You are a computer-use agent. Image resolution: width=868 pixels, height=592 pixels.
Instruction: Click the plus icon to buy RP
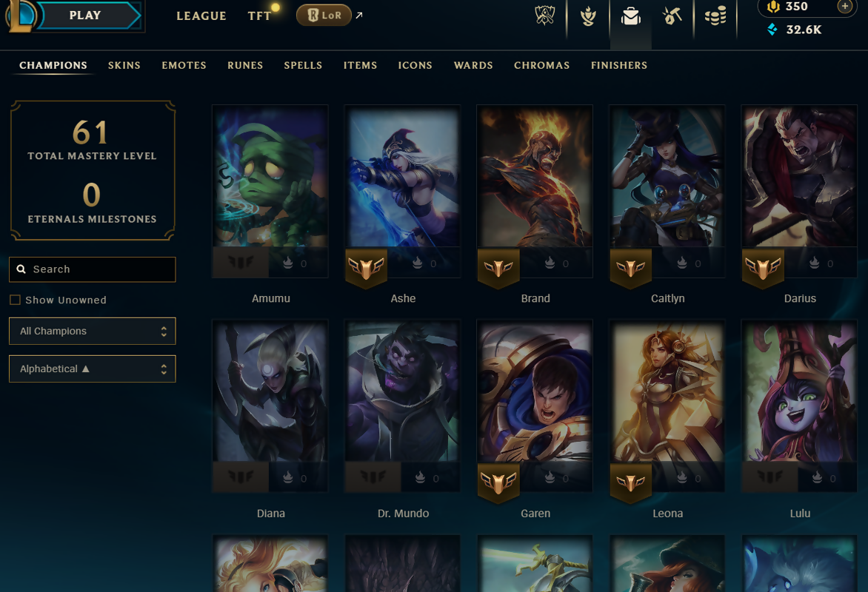pyautogui.click(x=845, y=7)
